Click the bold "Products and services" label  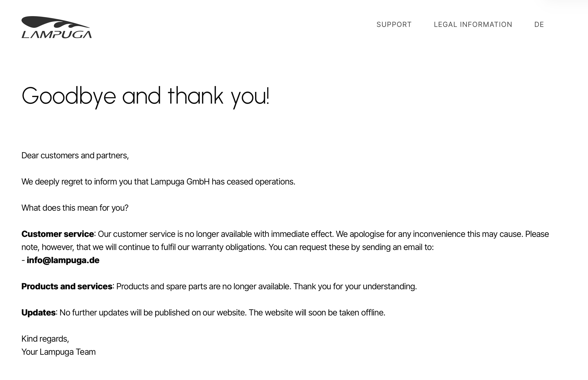[x=67, y=286]
